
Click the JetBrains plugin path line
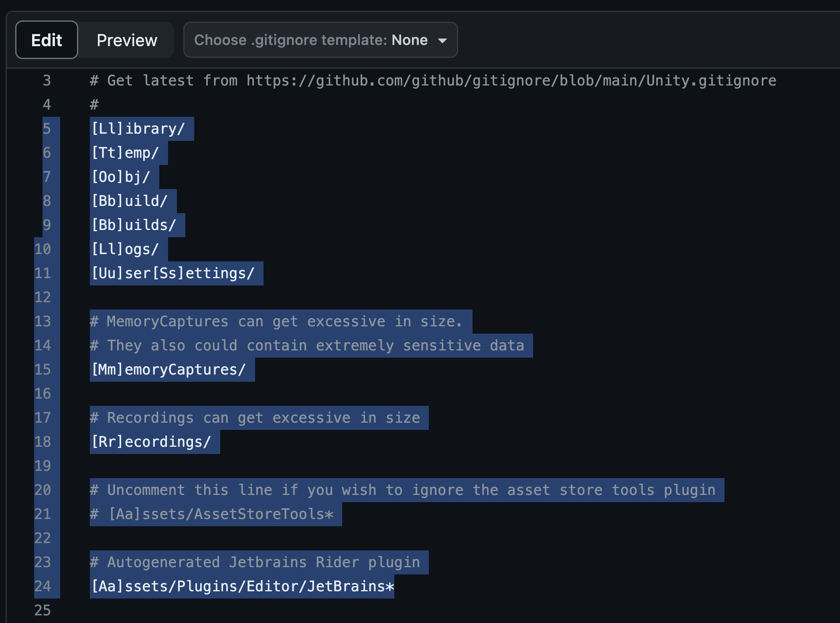point(242,586)
